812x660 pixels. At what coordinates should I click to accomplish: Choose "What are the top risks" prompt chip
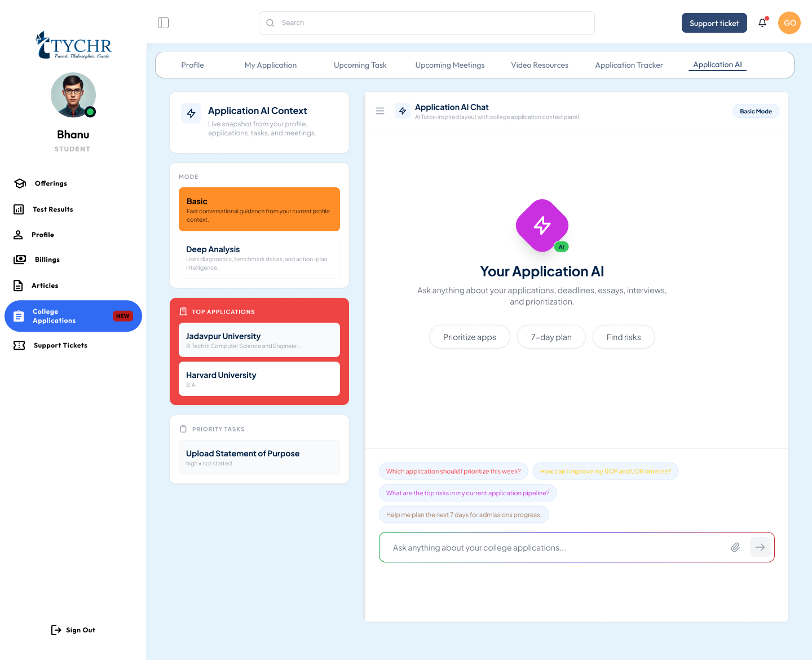click(x=467, y=493)
